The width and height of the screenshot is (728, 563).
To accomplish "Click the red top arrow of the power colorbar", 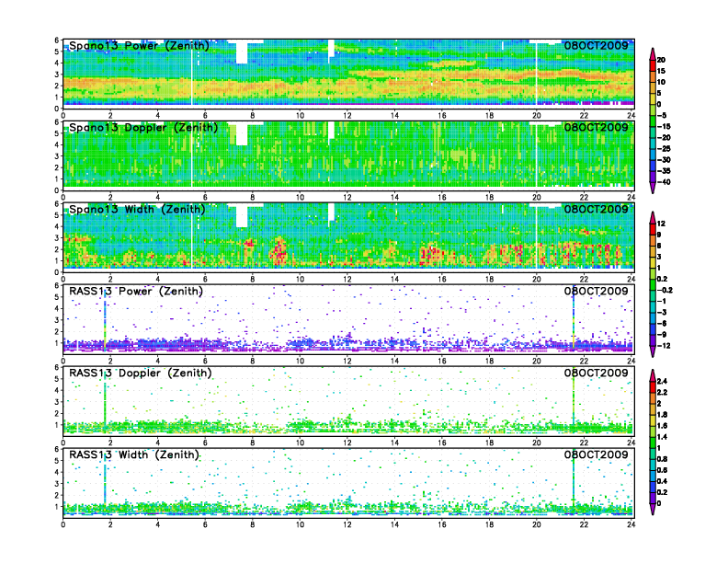I will pyautogui.click(x=653, y=53).
